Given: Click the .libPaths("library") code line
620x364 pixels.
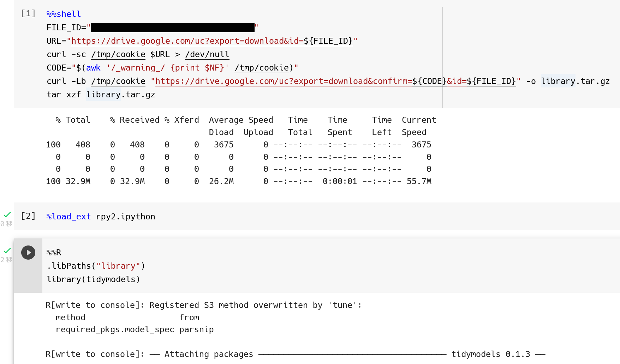Looking at the screenshot, I should pyautogui.click(x=96, y=266).
